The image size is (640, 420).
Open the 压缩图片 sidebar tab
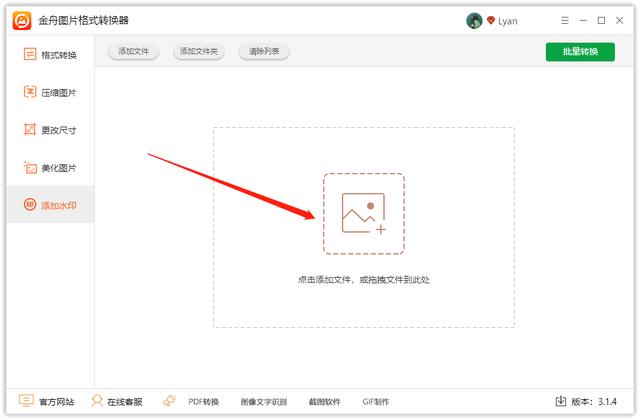click(50, 92)
